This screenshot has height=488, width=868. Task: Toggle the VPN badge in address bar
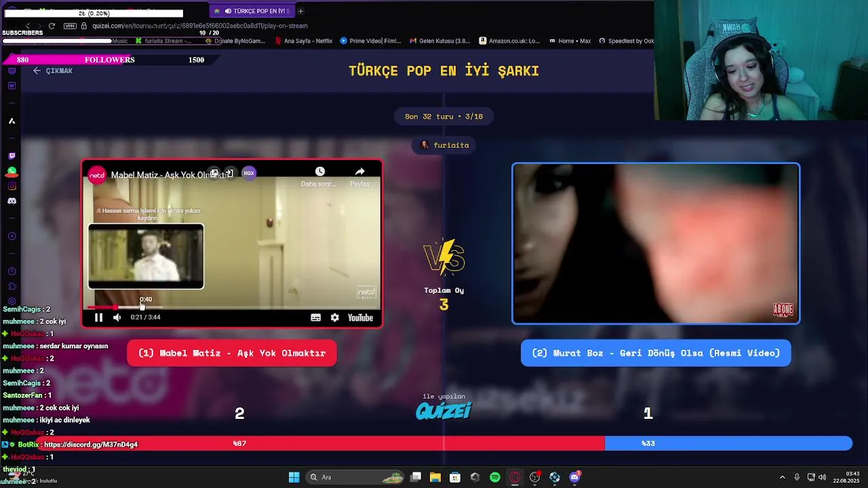pyautogui.click(x=70, y=26)
